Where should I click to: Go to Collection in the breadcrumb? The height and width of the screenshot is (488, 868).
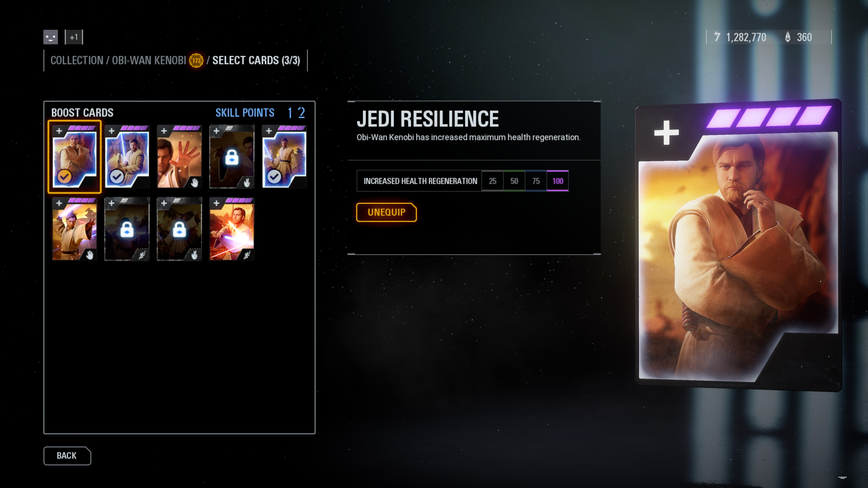[77, 61]
